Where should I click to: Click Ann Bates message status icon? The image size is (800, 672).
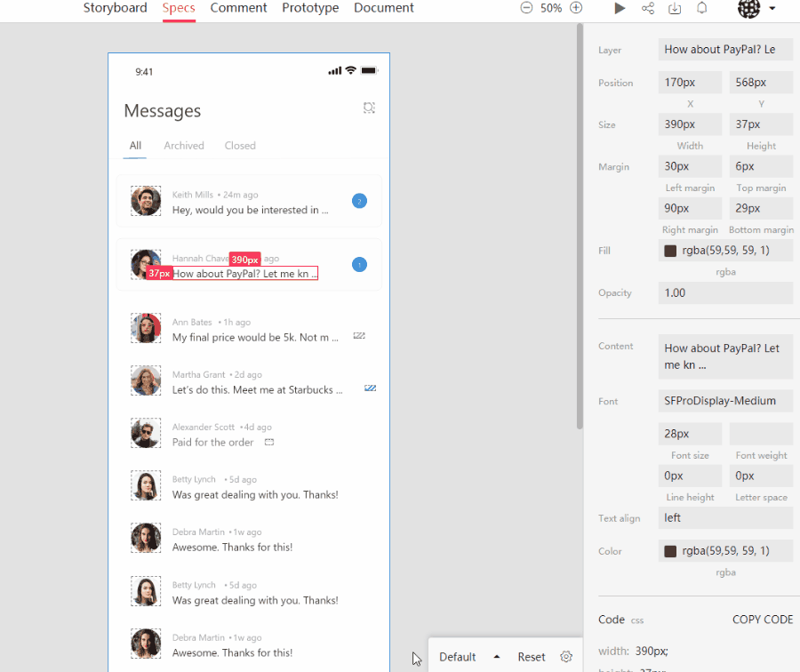[359, 336]
